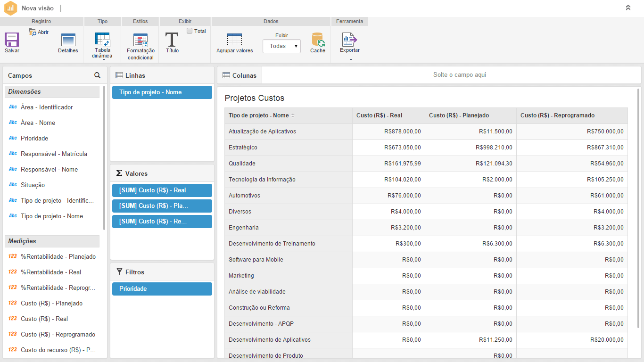This screenshot has height=362, width=644.
Task: Select the Situação dimension field
Action: 33,185
